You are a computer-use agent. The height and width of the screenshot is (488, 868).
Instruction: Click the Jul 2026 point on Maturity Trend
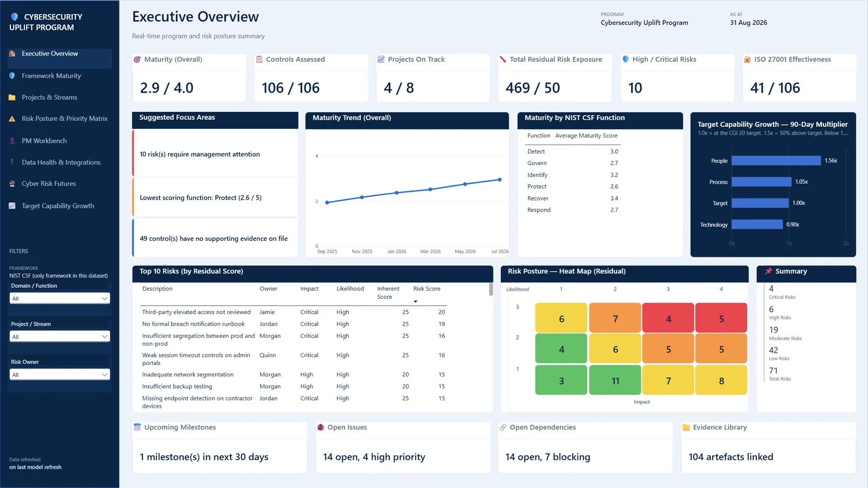pyautogui.click(x=500, y=179)
